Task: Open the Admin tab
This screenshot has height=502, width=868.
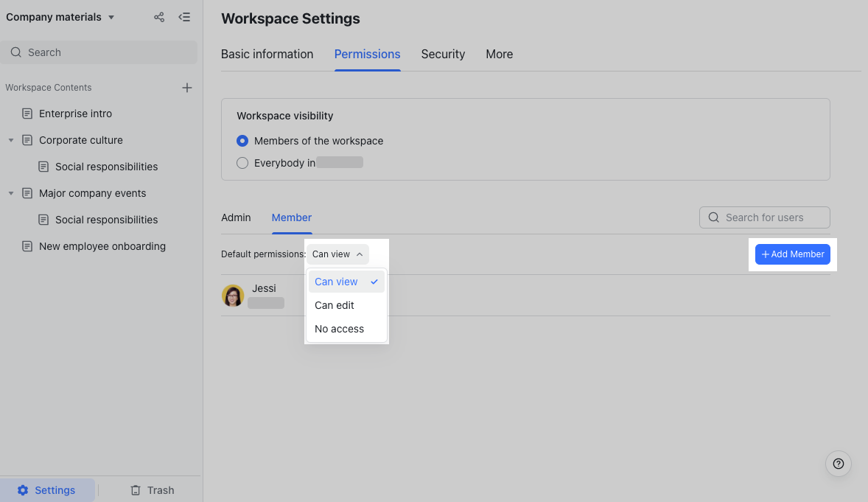Action: [236, 217]
